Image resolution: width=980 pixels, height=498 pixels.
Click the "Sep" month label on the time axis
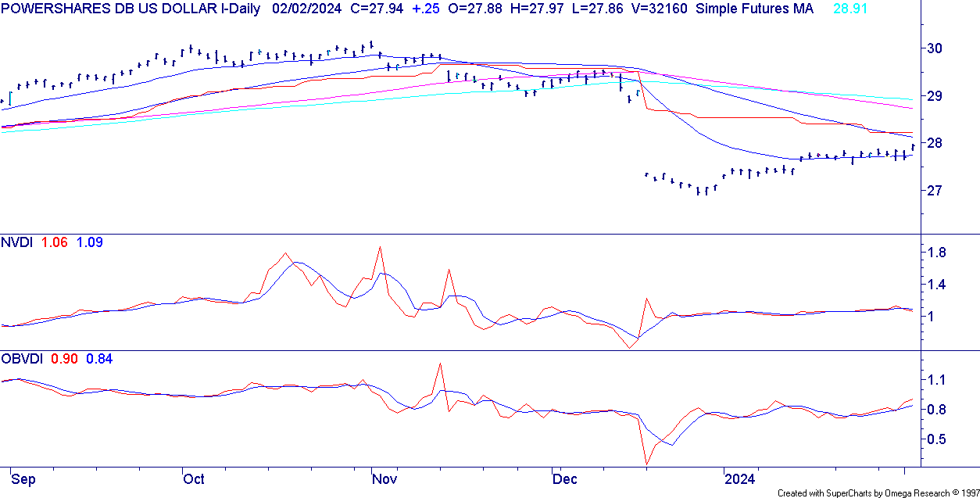tap(23, 478)
